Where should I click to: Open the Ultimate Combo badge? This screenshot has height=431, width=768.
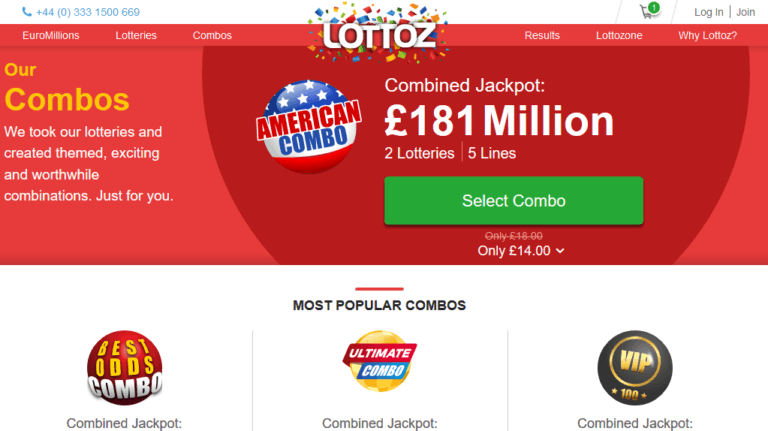(380, 361)
